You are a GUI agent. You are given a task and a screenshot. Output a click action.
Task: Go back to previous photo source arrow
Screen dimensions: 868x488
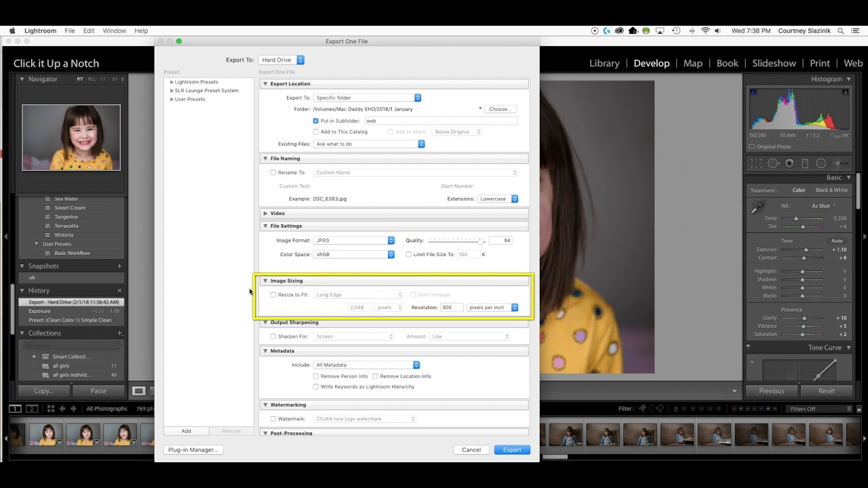coord(62,409)
